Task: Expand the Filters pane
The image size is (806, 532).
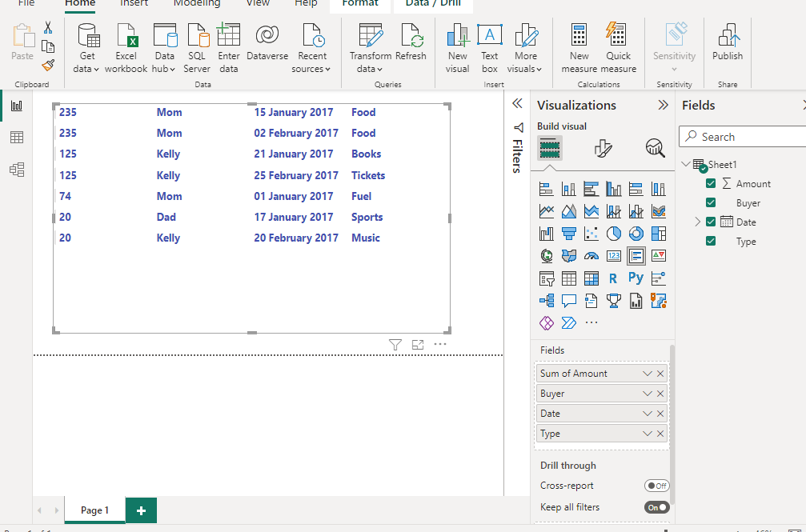Action: pyautogui.click(x=517, y=103)
